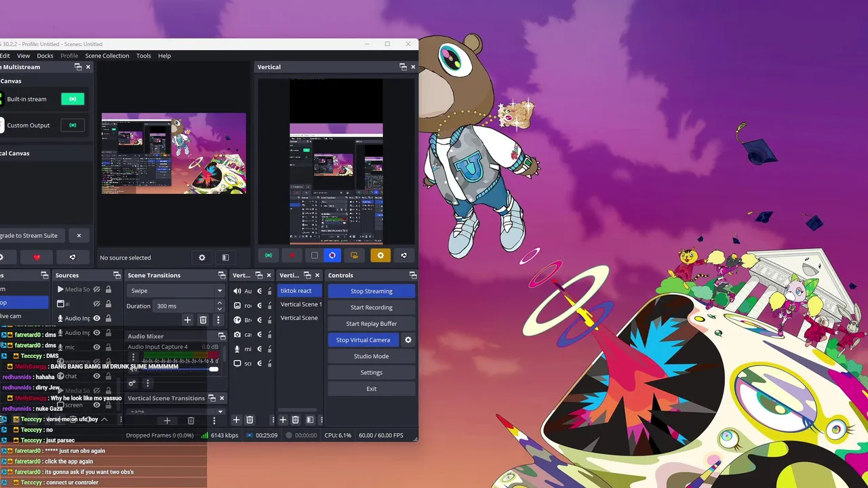
Task: Open source filters icon beside No source selected
Action: click(225, 258)
